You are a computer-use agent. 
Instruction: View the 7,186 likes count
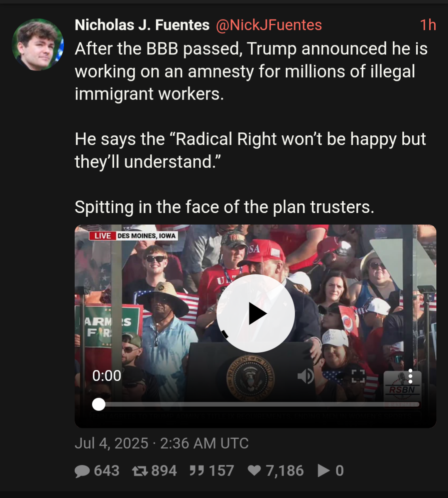[x=284, y=471]
